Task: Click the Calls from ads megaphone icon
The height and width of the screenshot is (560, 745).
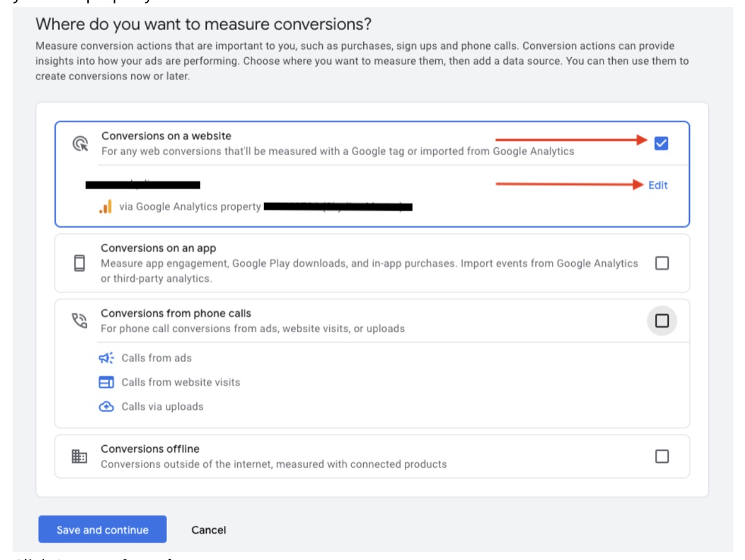Action: coord(106,358)
